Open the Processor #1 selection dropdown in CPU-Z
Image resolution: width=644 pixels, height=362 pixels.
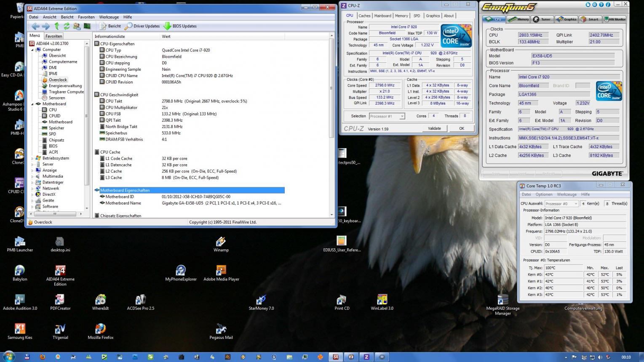point(387,116)
